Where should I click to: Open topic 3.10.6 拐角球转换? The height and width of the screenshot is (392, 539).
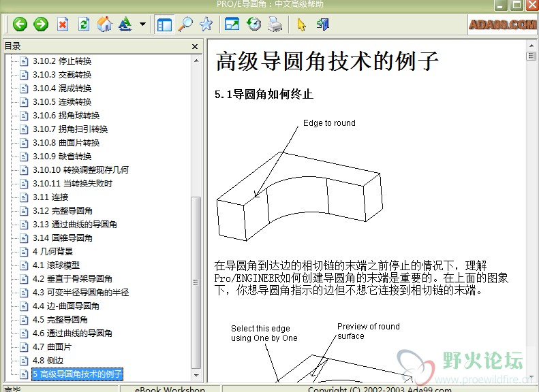66,115
